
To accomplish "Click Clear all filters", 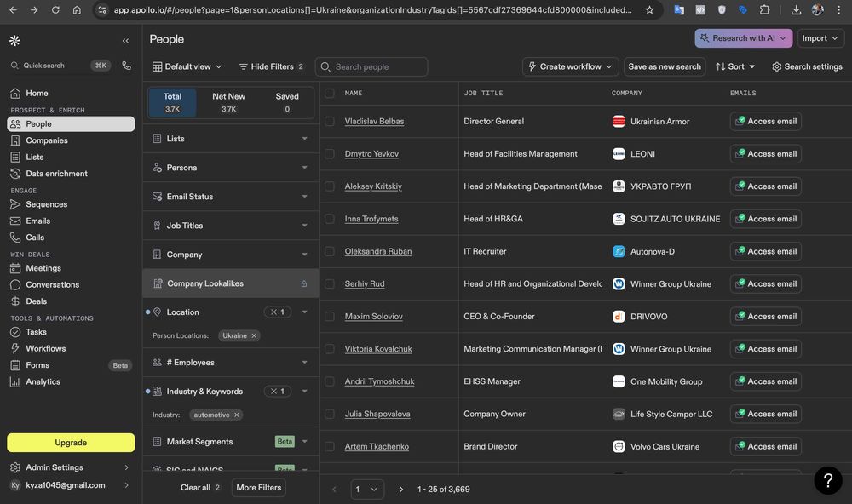I will pos(200,487).
